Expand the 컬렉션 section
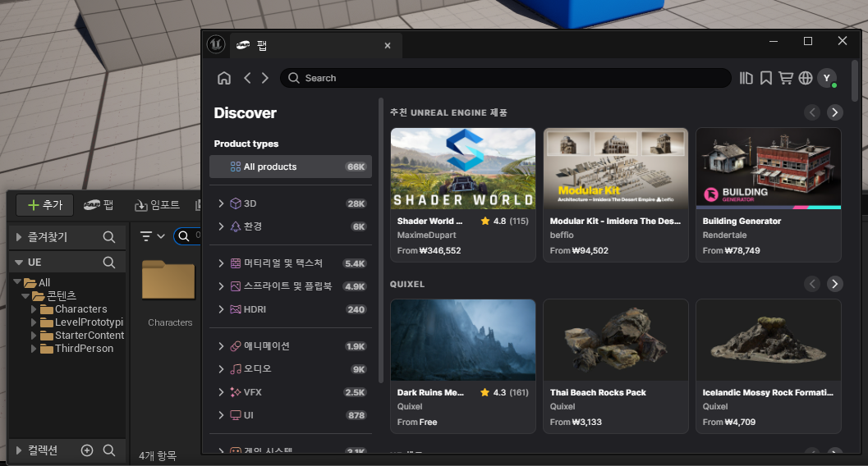Image resolution: width=868 pixels, height=466 pixels. 19,450
